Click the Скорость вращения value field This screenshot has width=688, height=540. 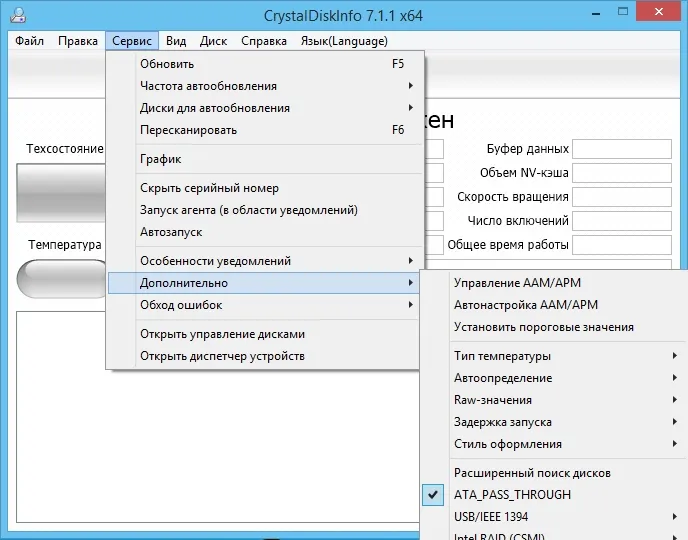tap(622, 197)
